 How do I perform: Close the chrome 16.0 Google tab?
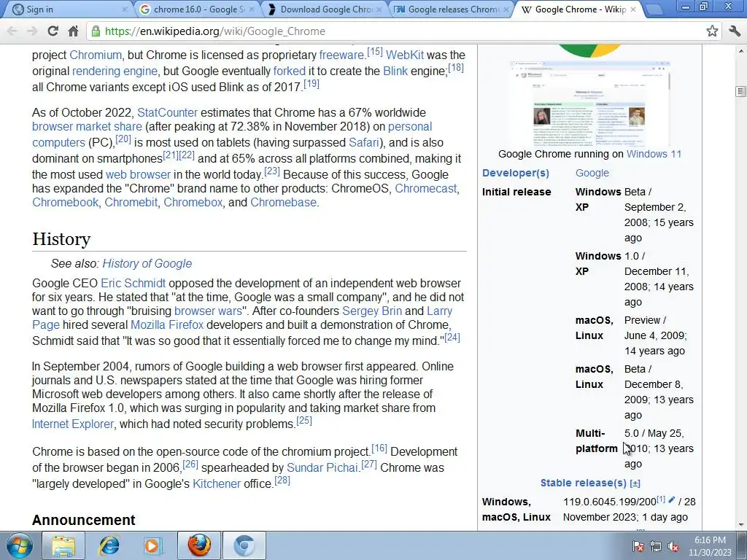point(252,9)
